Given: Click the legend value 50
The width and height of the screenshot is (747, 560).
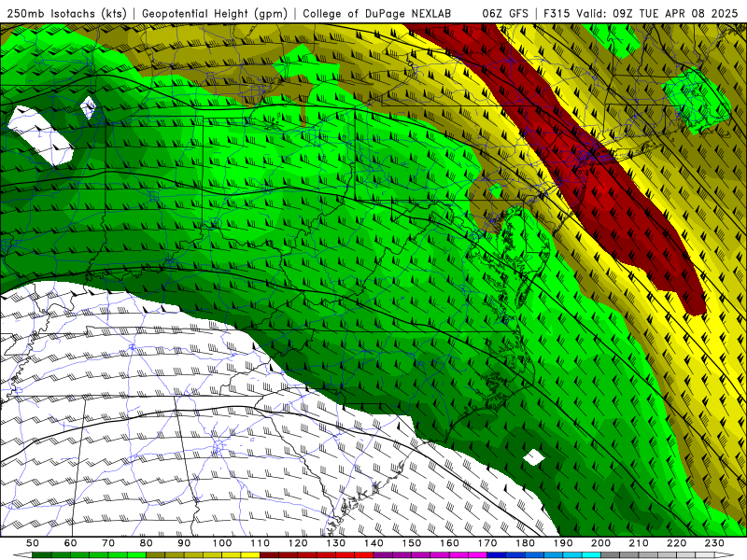Looking at the screenshot, I should [x=33, y=543].
